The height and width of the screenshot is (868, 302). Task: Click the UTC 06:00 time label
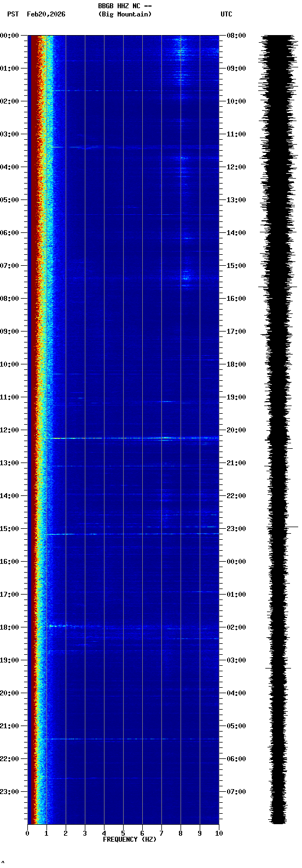click(x=236, y=759)
